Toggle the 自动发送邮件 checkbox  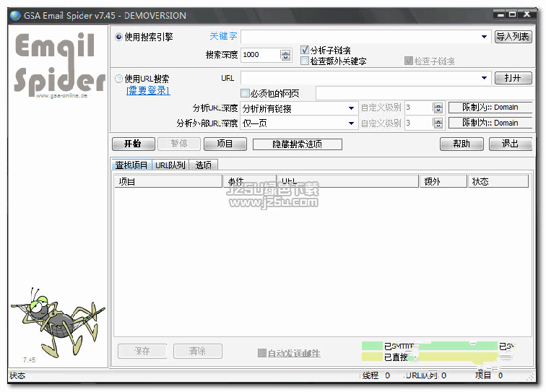pos(262,353)
